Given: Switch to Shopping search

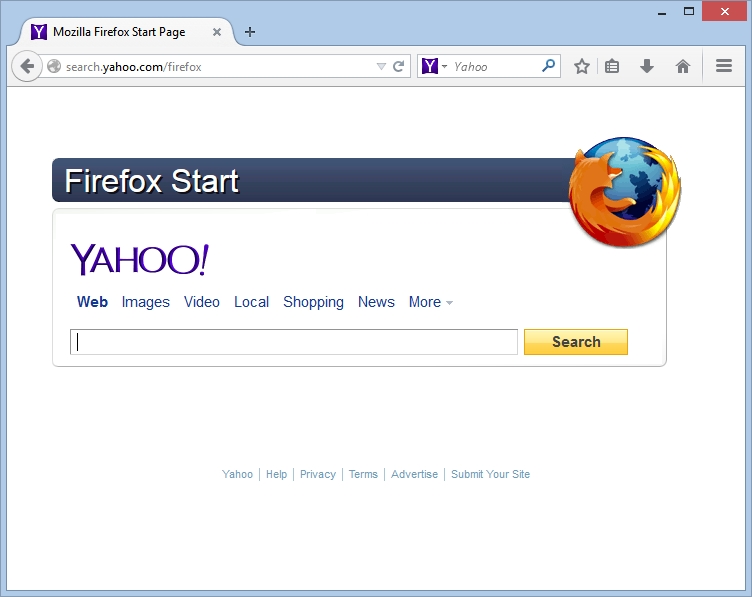Looking at the screenshot, I should tap(313, 302).
